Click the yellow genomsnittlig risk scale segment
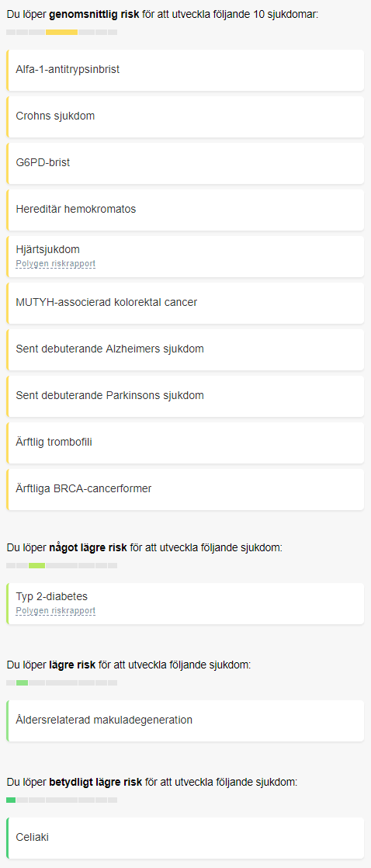 click(x=61, y=32)
